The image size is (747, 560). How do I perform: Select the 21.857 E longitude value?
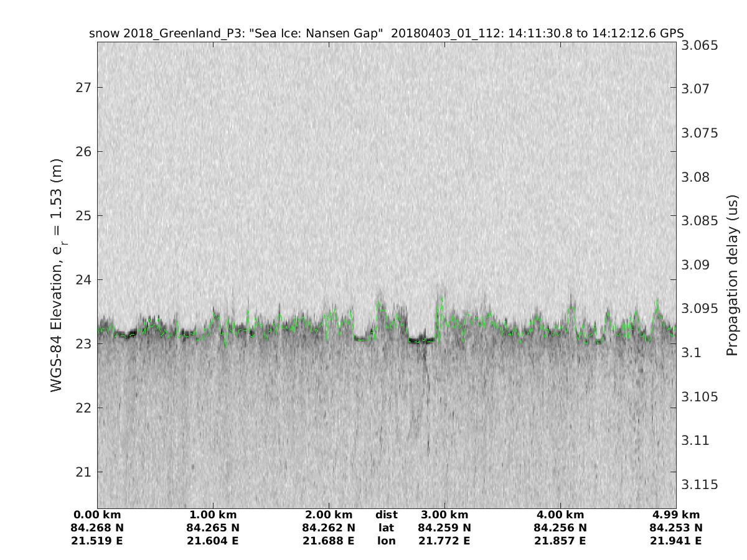pos(560,541)
